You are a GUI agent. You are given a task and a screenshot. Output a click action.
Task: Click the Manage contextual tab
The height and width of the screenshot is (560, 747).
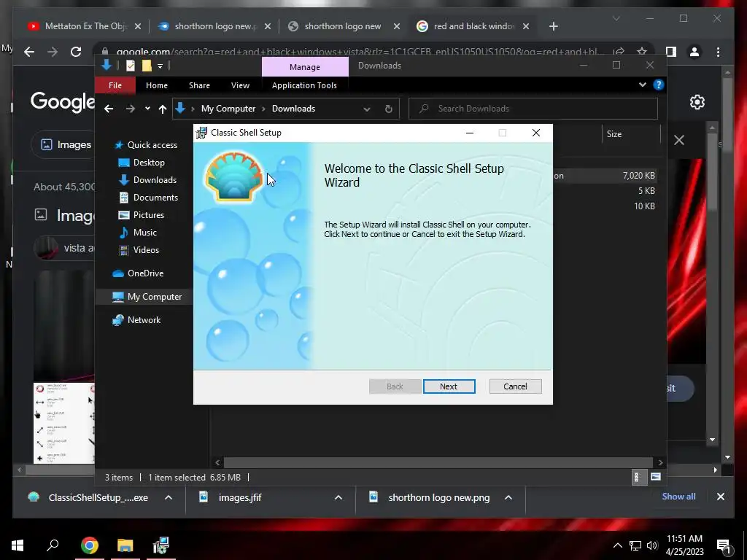coord(305,66)
